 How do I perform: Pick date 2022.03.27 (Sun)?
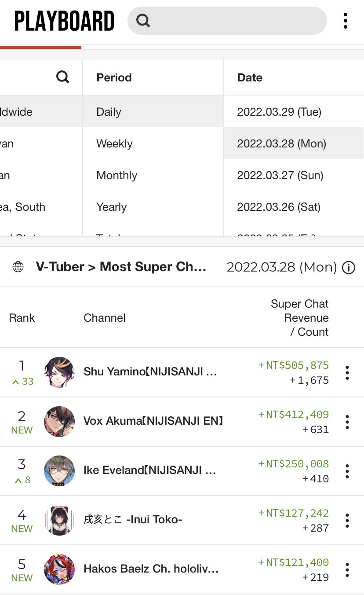(x=294, y=175)
